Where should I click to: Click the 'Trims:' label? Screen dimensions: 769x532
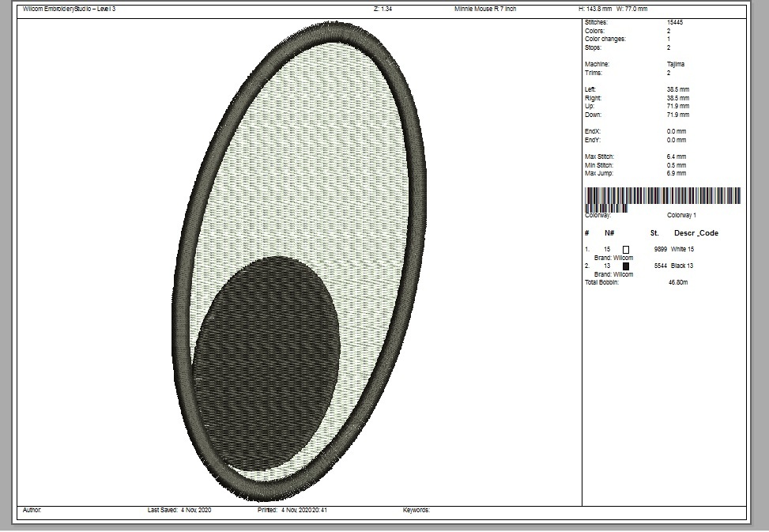[594, 73]
